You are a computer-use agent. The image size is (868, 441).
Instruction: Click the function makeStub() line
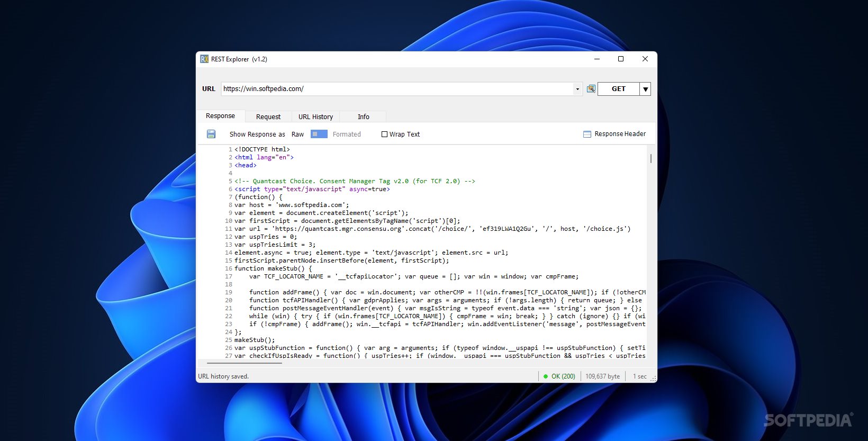coord(273,268)
